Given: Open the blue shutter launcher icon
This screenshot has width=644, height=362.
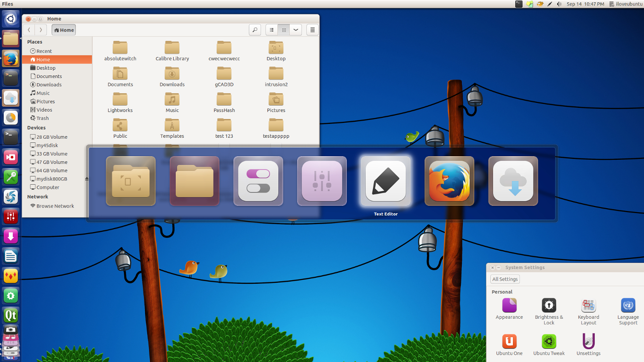Looking at the screenshot, I should [11, 197].
